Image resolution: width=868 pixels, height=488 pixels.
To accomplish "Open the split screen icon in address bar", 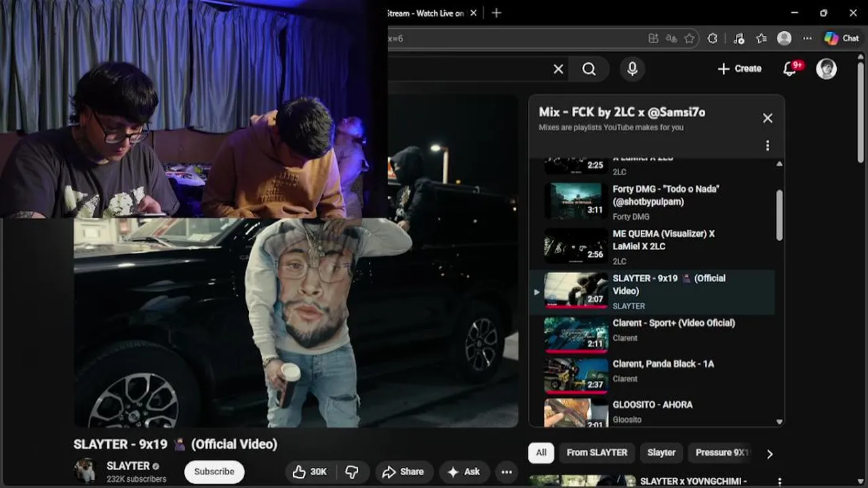I will point(653,39).
